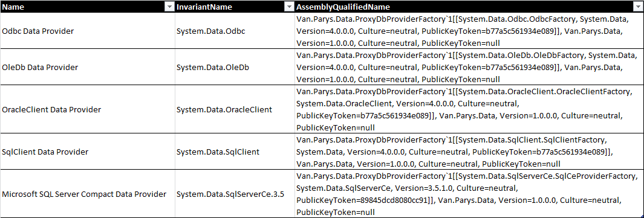Select the OleDb Data Provider cell

(x=87, y=67)
